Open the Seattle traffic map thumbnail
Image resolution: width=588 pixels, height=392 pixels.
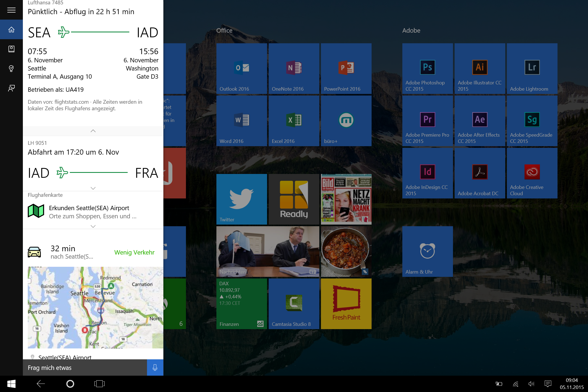click(95, 308)
